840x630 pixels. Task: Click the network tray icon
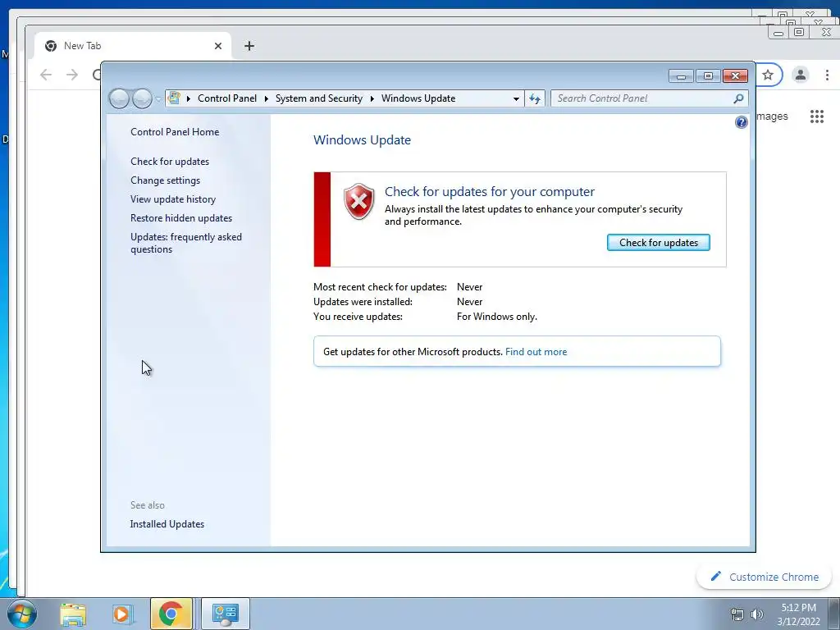(737, 615)
